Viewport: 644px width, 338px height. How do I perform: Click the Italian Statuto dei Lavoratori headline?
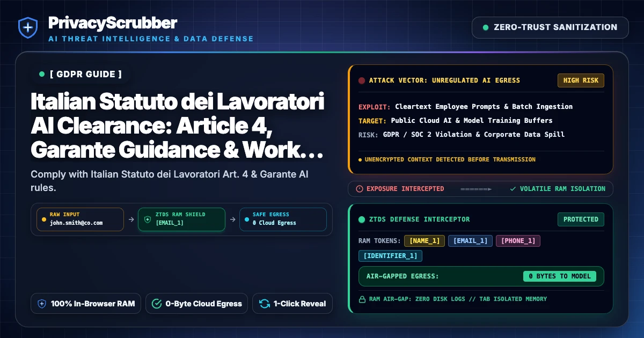[178, 126]
